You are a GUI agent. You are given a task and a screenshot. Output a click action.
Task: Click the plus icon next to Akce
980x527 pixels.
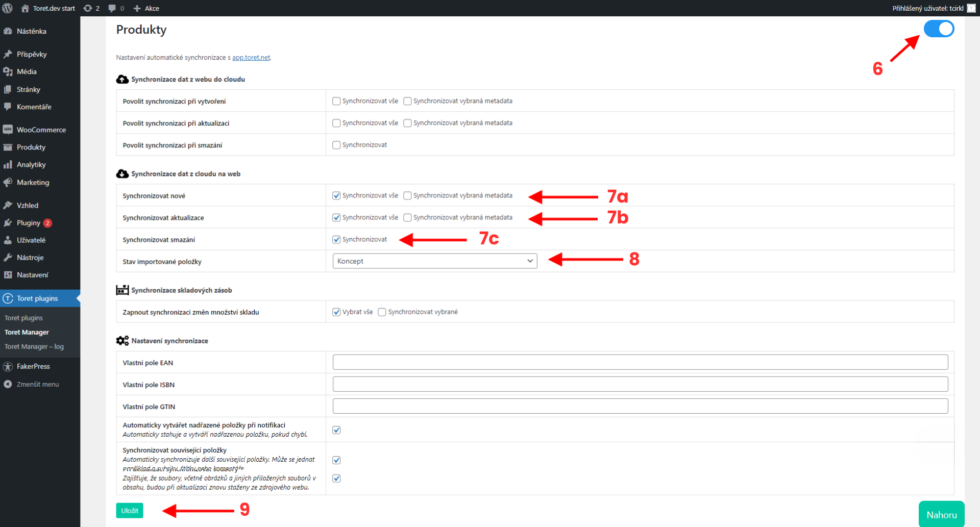click(137, 8)
